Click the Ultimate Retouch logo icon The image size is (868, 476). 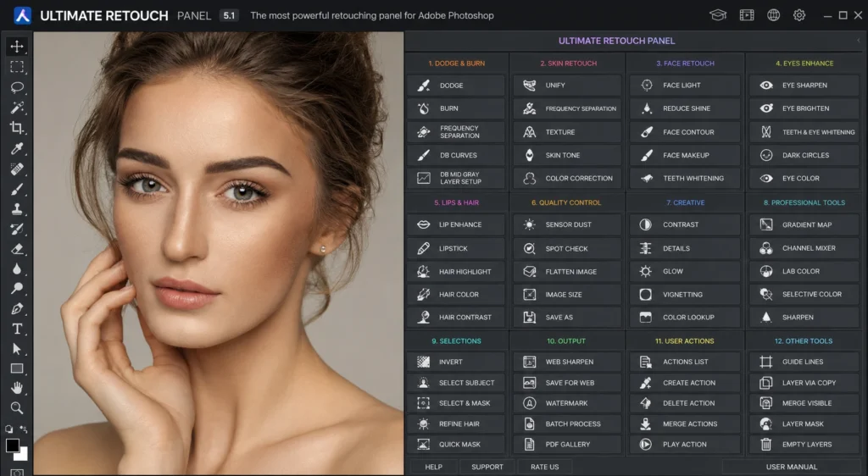tap(22, 15)
